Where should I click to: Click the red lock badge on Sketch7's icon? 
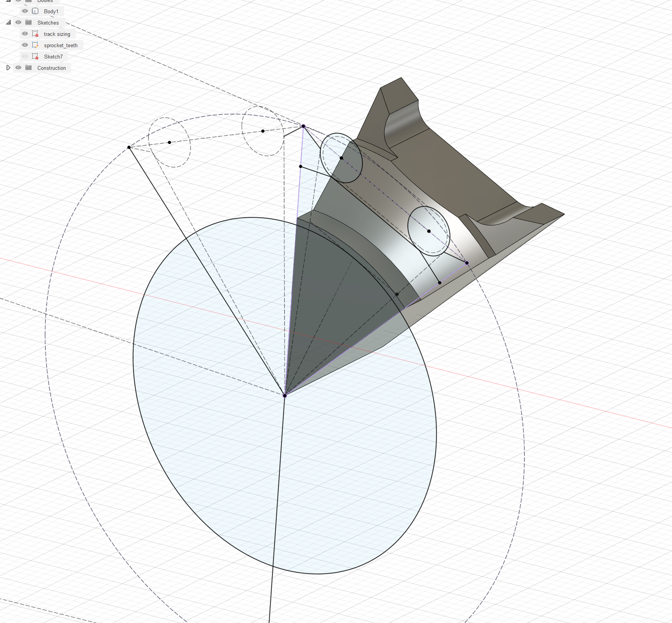(36, 59)
